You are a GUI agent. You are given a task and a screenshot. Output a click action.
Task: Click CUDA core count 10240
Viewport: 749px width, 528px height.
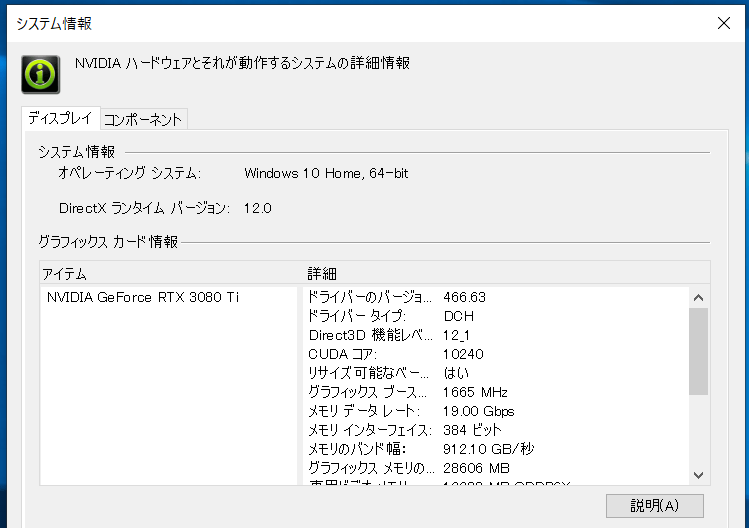[x=463, y=354]
